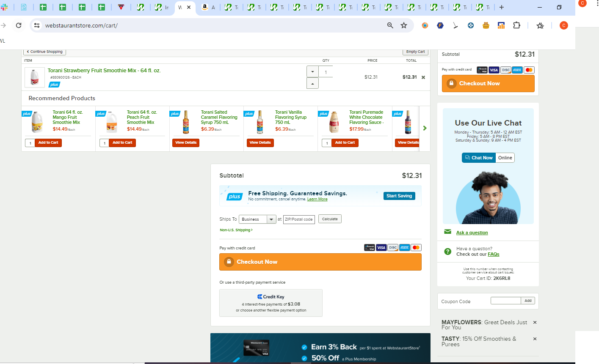Click the browser reload icon
Viewport: 599px width, 364px height.
click(19, 25)
